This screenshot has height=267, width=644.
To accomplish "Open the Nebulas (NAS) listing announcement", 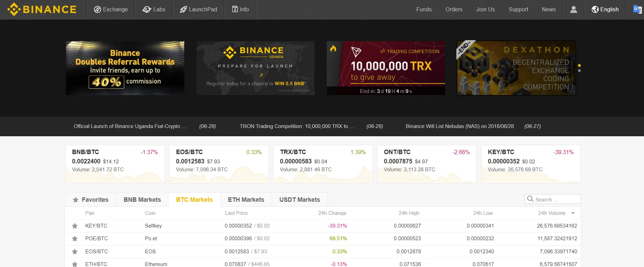I will click(460, 126).
